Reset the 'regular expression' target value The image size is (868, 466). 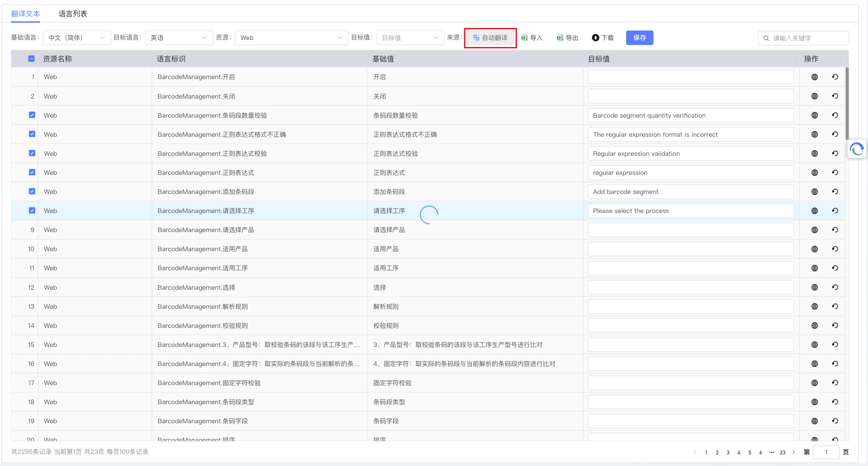point(835,173)
